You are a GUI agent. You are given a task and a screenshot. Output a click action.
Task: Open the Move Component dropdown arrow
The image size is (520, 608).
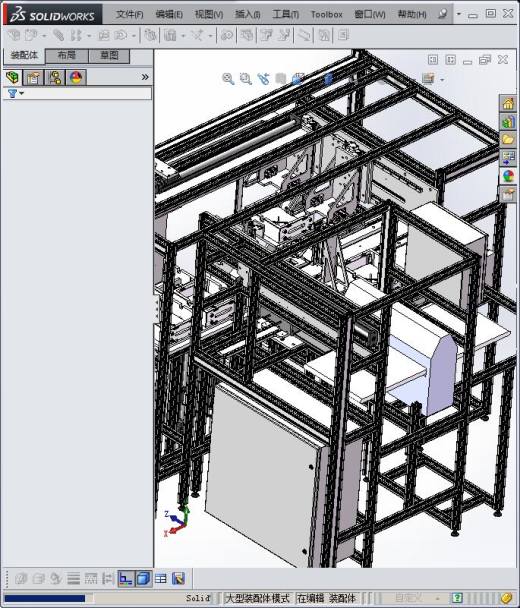point(134,36)
